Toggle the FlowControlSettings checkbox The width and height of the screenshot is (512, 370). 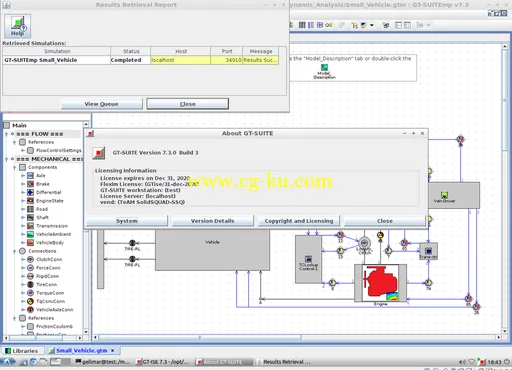tap(30, 150)
